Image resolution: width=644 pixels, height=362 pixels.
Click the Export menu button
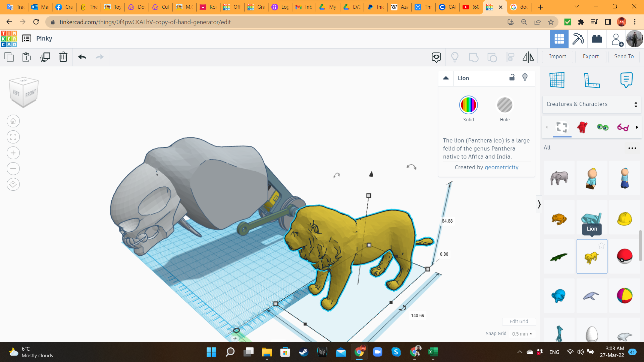click(x=590, y=57)
